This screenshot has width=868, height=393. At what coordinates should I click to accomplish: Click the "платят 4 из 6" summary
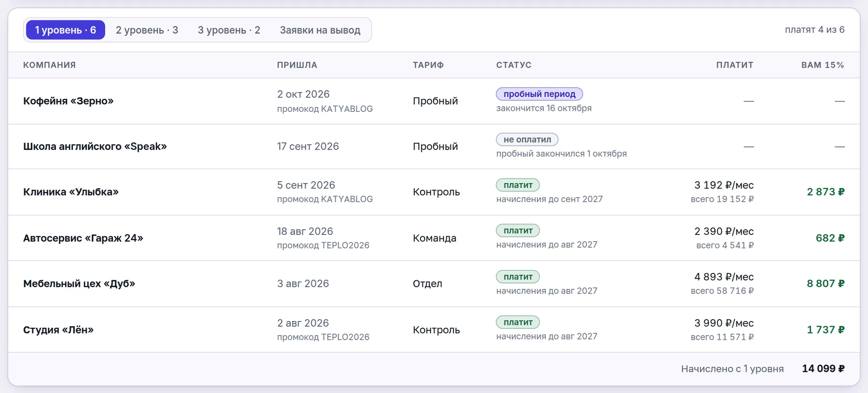(814, 30)
